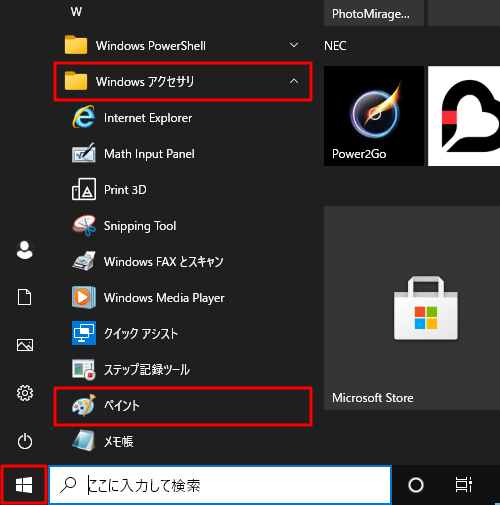Open メモ帳 notepad app

pos(183,442)
